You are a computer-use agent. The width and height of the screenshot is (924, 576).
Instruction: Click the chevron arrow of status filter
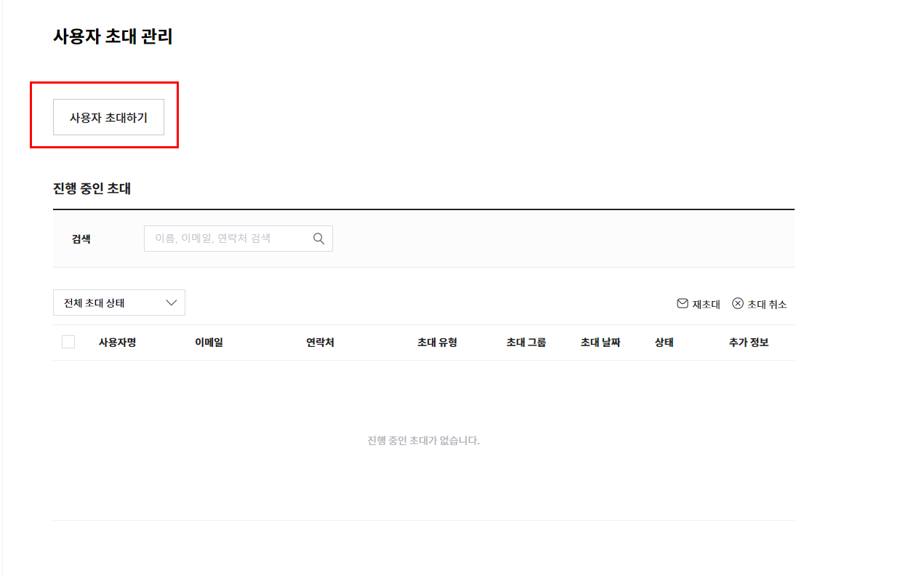(x=172, y=303)
